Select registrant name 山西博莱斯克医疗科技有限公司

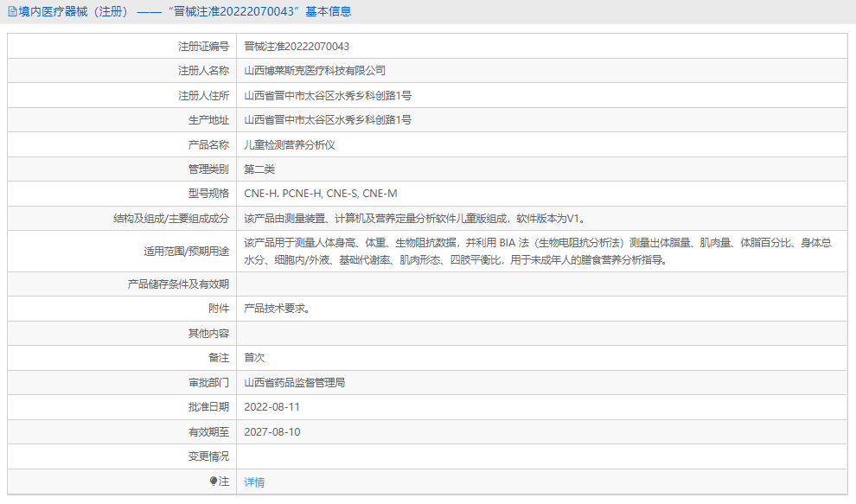(x=315, y=70)
